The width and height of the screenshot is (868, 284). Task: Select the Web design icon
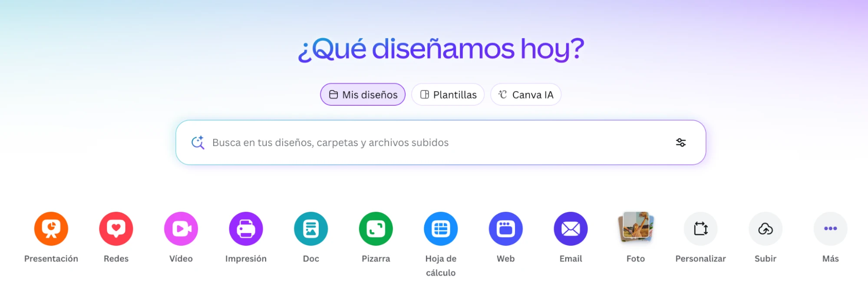coord(506,229)
